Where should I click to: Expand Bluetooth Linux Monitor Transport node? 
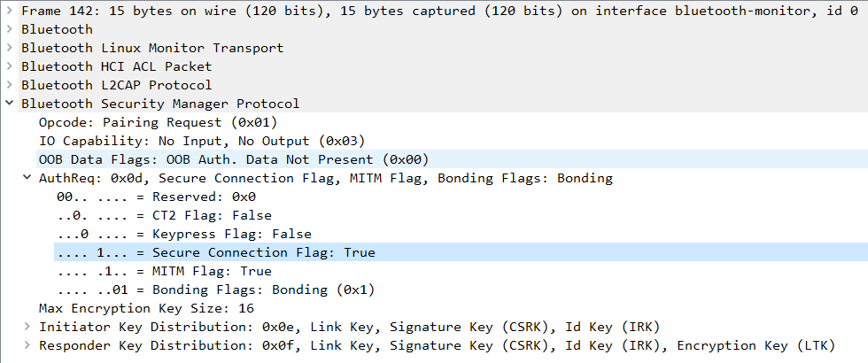10,48
